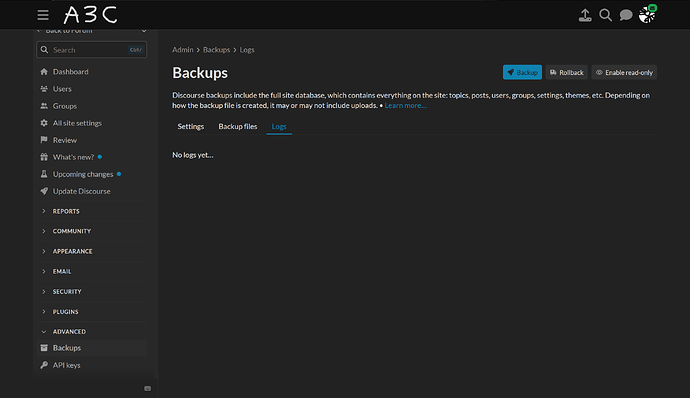Screen dimensions: 690x398
Task: Switch to the Backup files tab
Action: (238, 126)
